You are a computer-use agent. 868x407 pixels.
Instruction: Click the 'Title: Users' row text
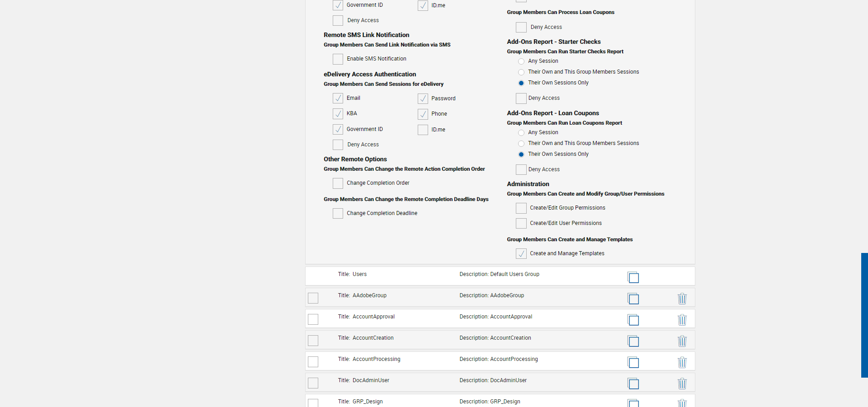pyautogui.click(x=352, y=274)
